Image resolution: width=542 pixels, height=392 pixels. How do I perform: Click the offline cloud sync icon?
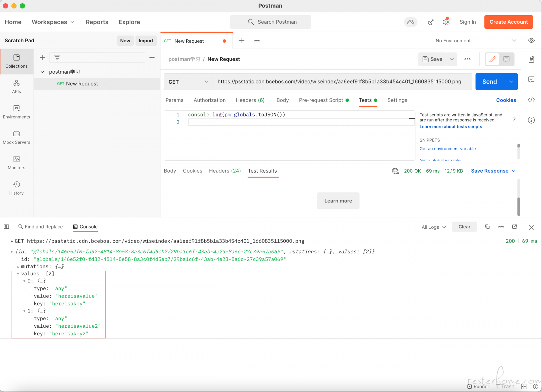[x=411, y=22]
